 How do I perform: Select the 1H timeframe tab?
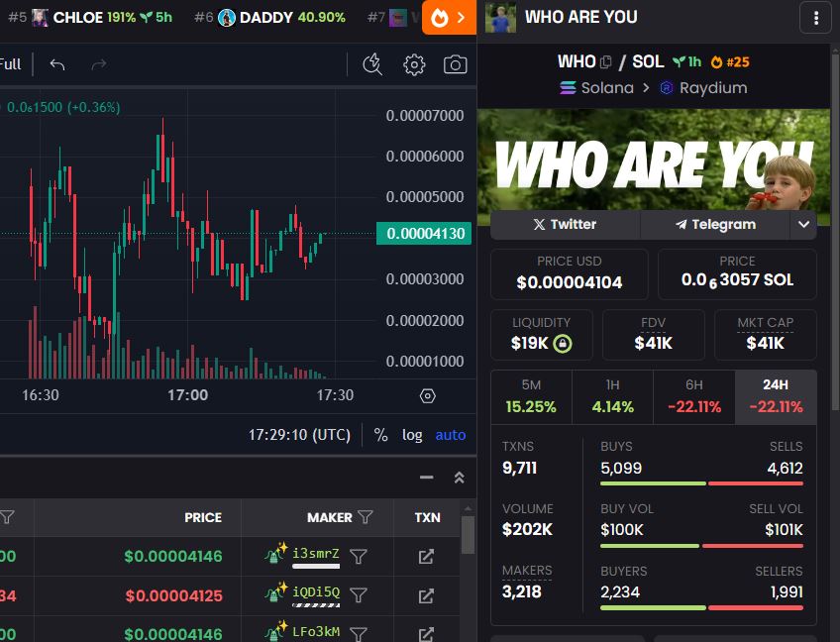pos(613,397)
